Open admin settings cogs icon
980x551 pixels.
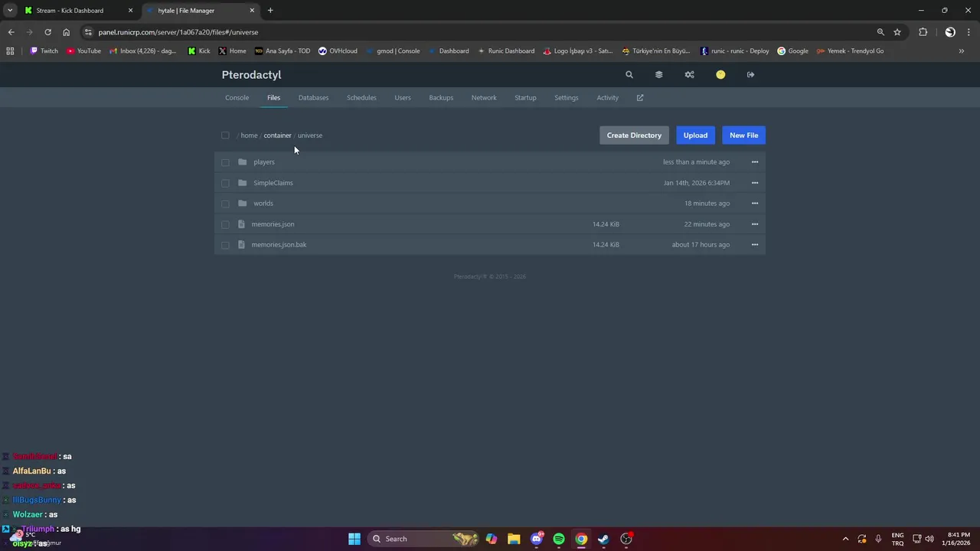(x=690, y=75)
